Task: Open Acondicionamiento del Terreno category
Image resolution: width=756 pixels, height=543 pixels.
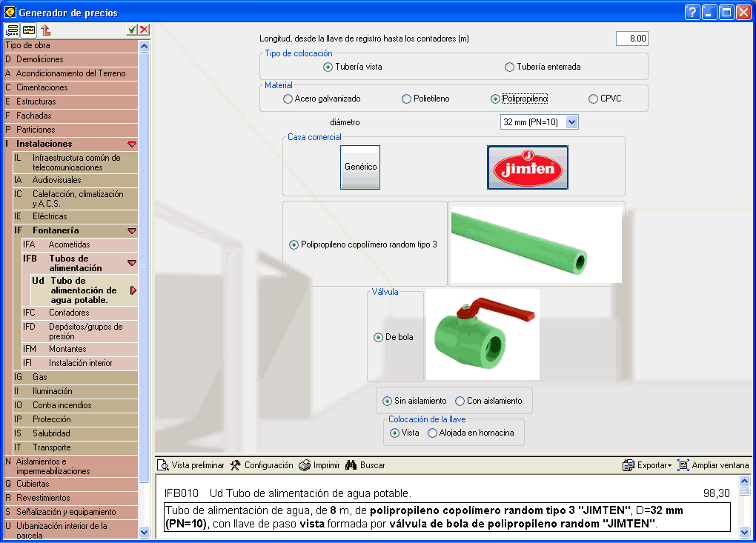Action: pyautogui.click(x=71, y=73)
